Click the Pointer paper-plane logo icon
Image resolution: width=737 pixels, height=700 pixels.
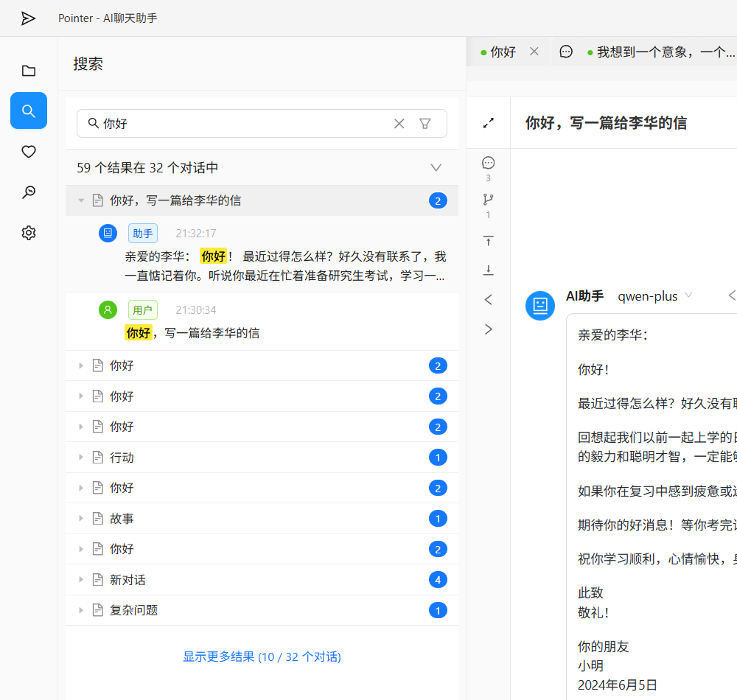[28, 18]
